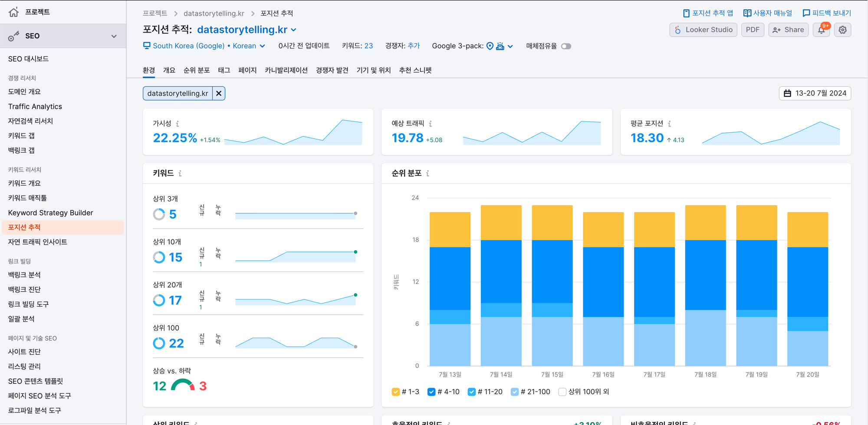Image resolution: width=868 pixels, height=425 pixels.
Task: Click the Looker Studio button
Action: tap(703, 30)
